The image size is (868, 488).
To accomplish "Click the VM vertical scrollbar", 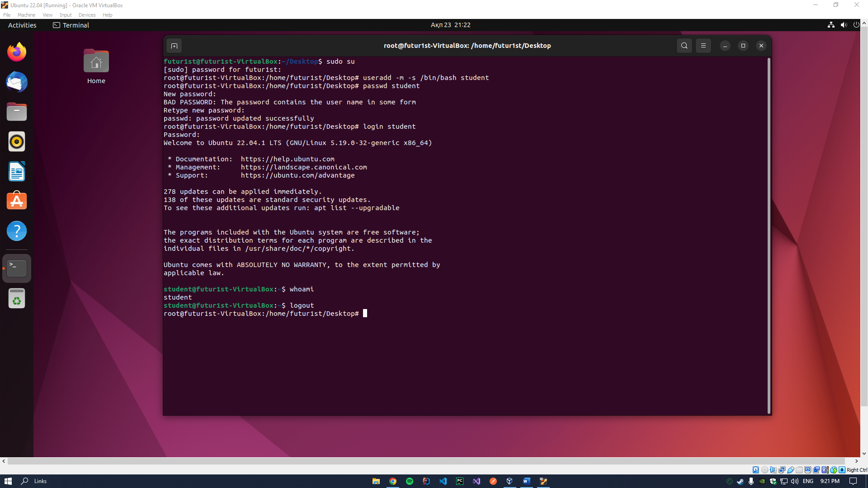I will pos(864,217).
